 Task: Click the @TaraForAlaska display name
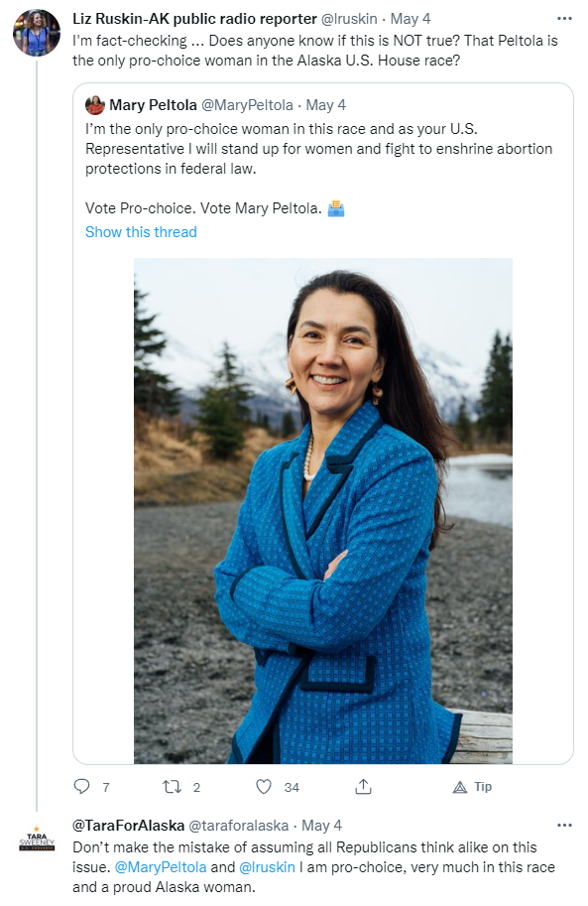tap(128, 825)
